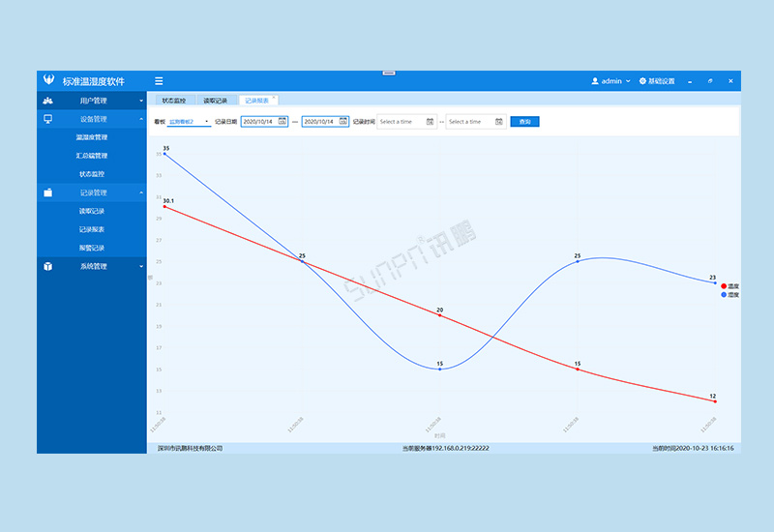Open 报警记录 in sidebar
The image size is (774, 532).
92,248
